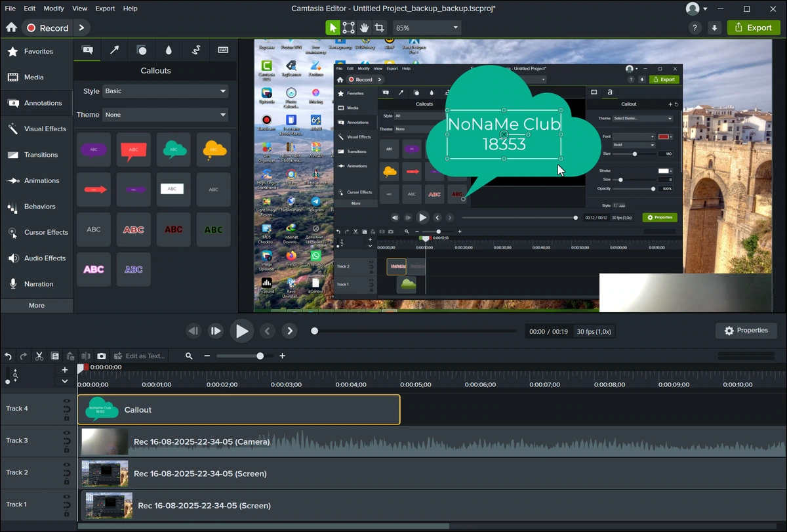
Task: Zoom in the timeline with plus
Action: click(283, 356)
